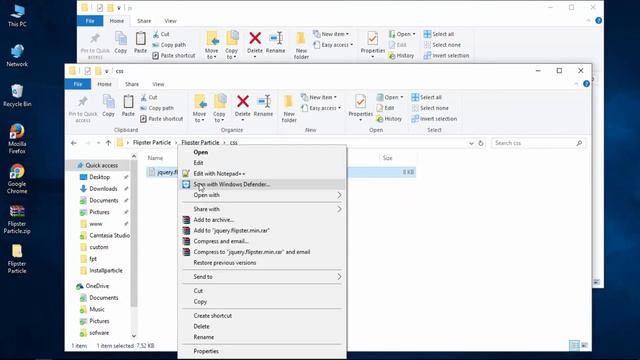The width and height of the screenshot is (640, 360).
Task: Select Scan with Windows Defender
Action: pyautogui.click(x=262, y=184)
